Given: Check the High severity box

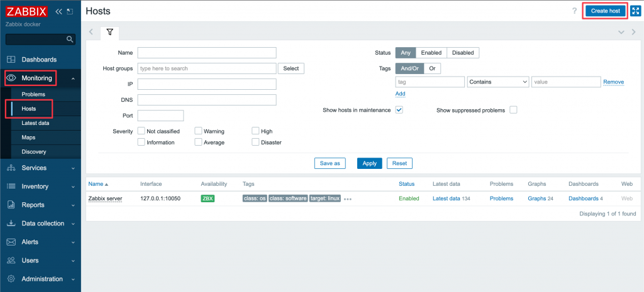Looking at the screenshot, I should click(x=255, y=131).
